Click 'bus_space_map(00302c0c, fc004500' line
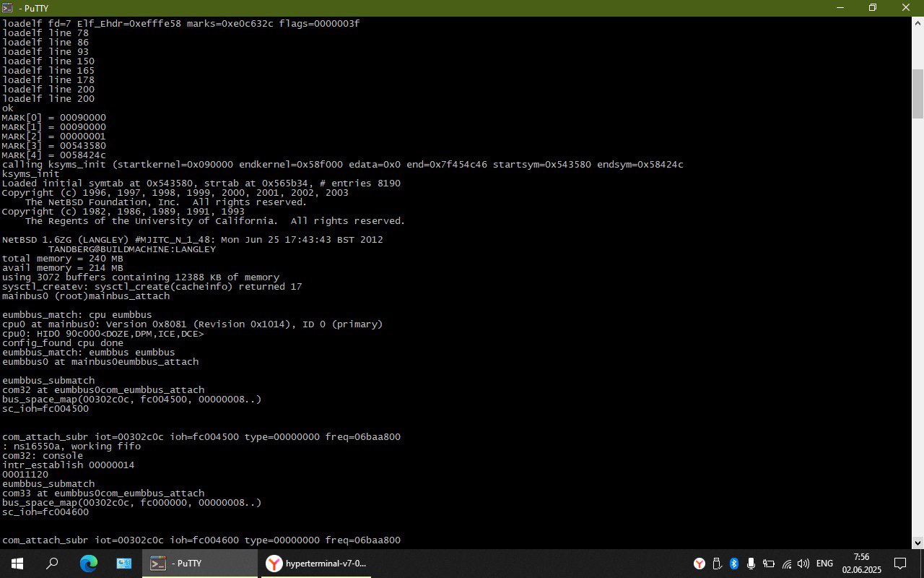 tap(132, 400)
